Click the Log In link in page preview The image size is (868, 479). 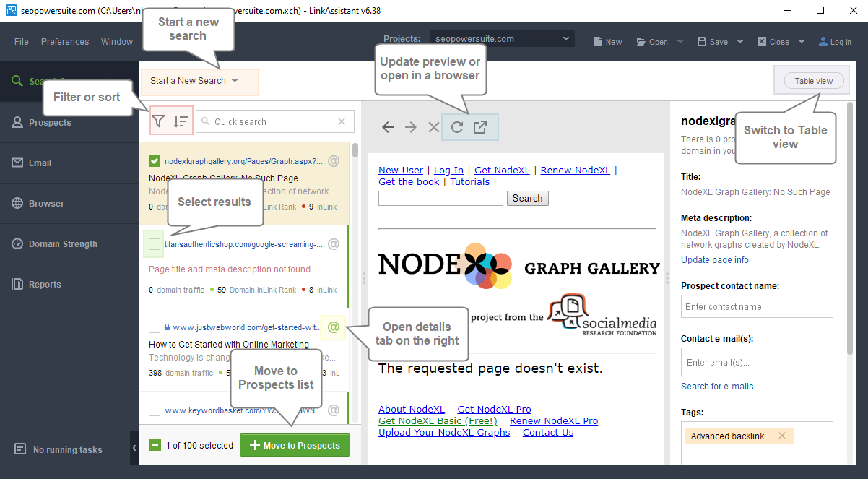tap(448, 170)
